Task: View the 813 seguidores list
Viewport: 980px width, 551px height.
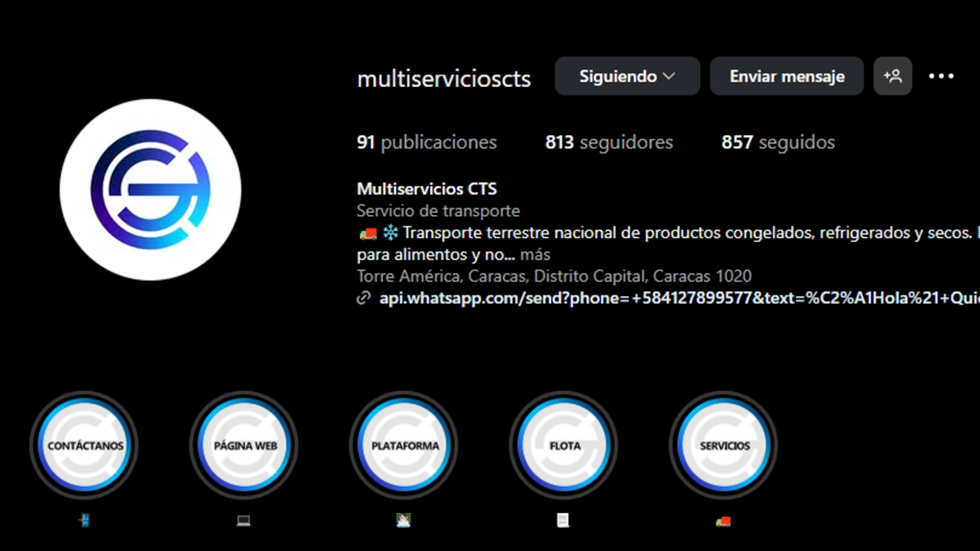Action: click(609, 142)
